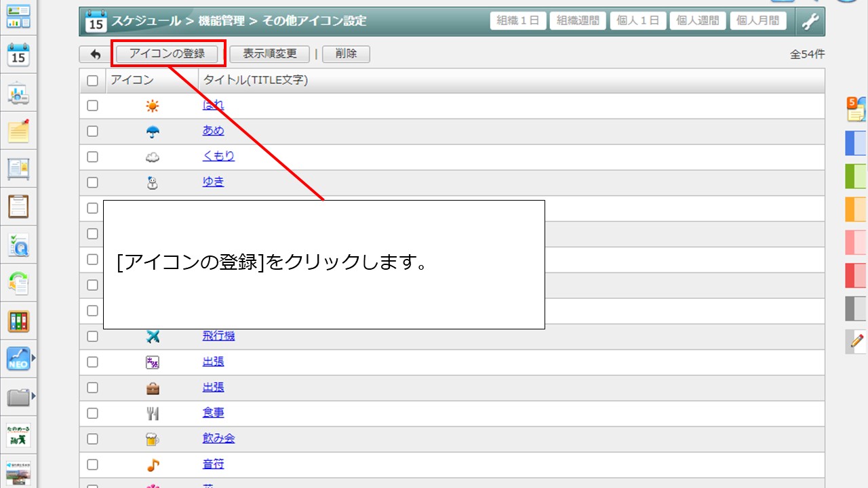Expand the arrow beside the NEO icon
Viewport: 868px width, 488px height.
(34, 357)
